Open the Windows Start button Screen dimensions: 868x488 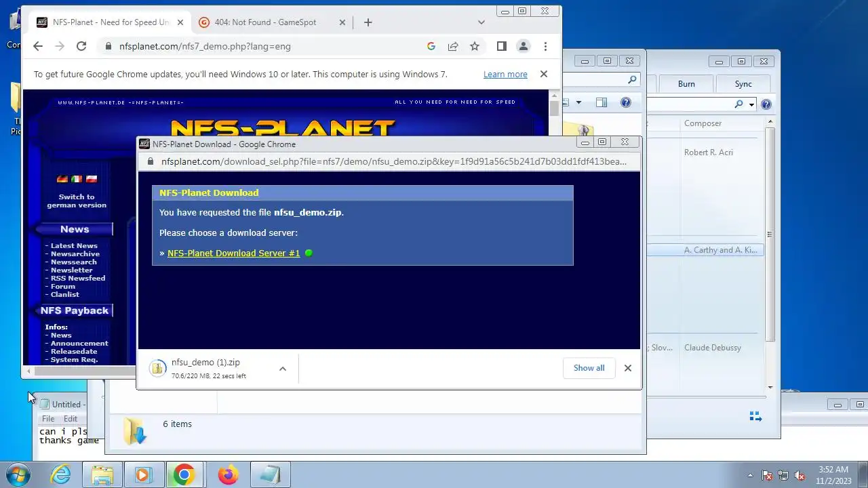19,474
